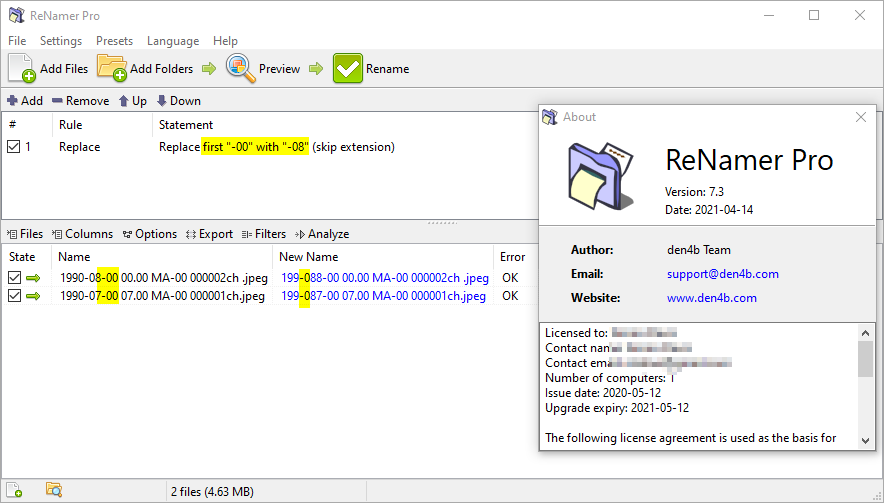Click the About dialog title icon
This screenshot has width=884, height=503.
[x=550, y=117]
